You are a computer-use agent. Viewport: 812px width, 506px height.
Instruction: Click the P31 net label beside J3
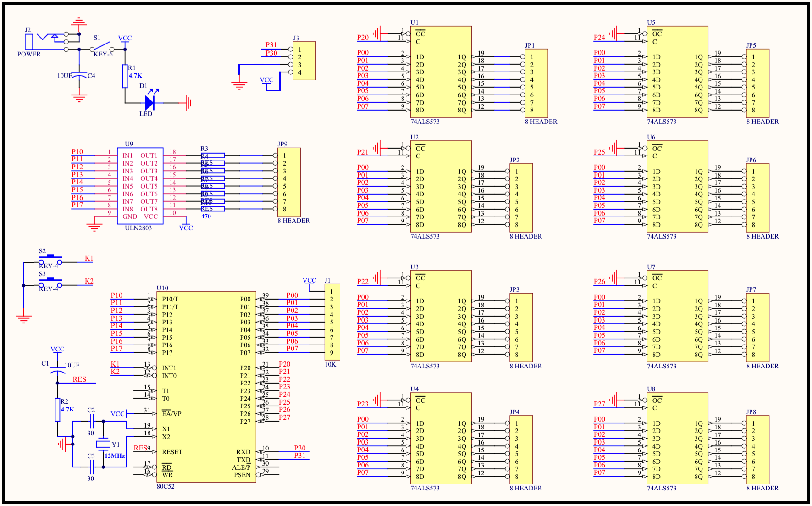[x=271, y=45]
